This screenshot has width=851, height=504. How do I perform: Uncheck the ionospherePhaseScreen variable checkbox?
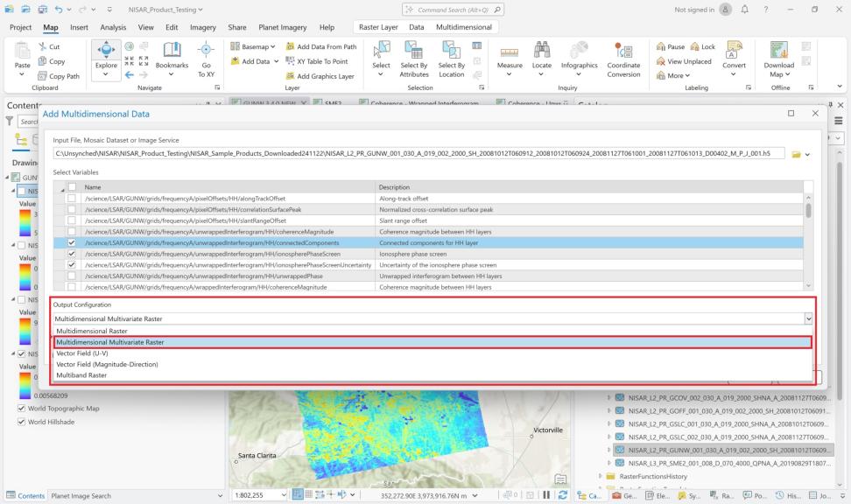point(72,254)
